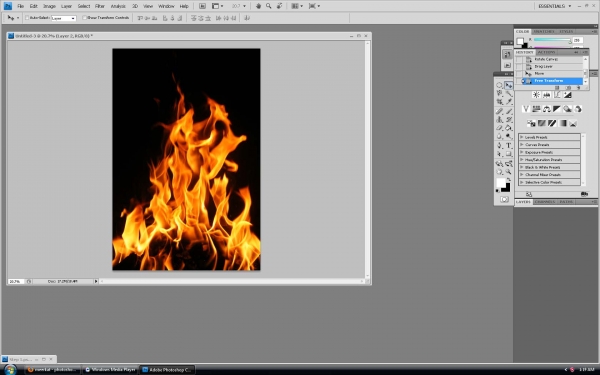Select the History Brush tool
This screenshot has height=375, width=600.
coord(509,119)
